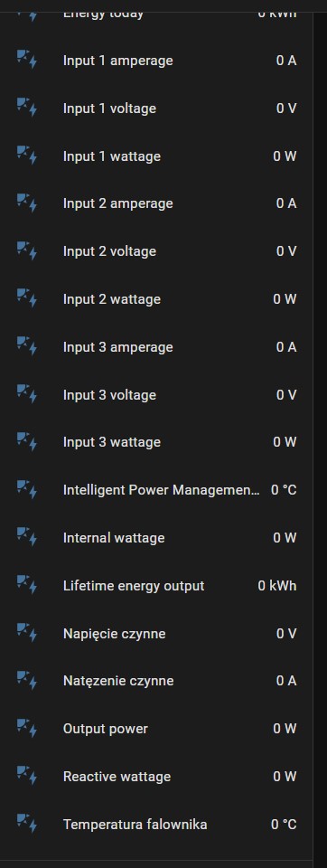327x868 pixels.
Task: Click the icon beside Input 2 wattage
Action: [26, 299]
